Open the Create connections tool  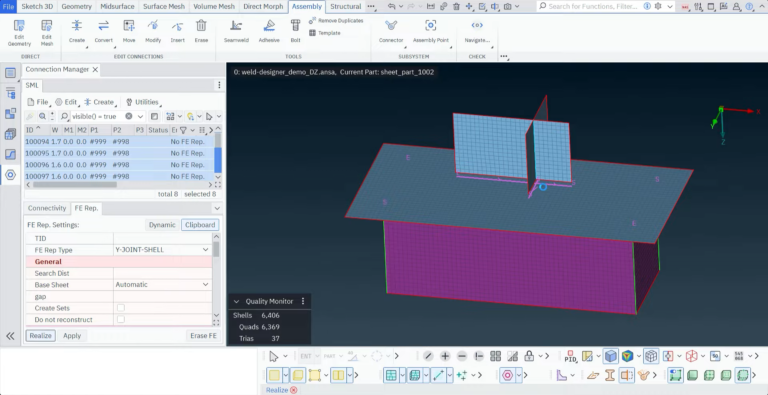tap(77, 32)
